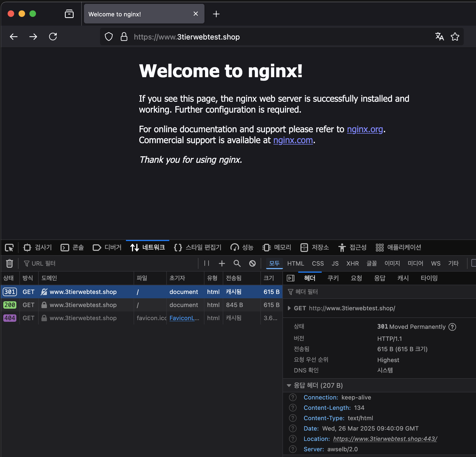Open the nginx.com link
This screenshot has width=476, height=457.
point(293,140)
